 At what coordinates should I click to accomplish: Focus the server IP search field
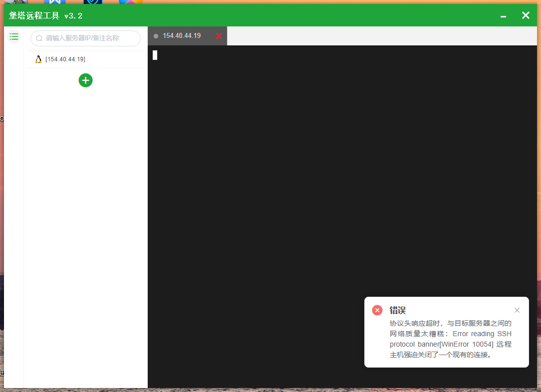85,38
